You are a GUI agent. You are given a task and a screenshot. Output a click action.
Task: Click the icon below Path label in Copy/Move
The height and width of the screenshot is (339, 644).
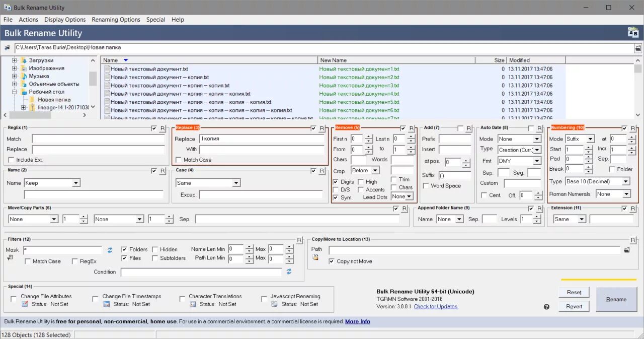(315, 257)
